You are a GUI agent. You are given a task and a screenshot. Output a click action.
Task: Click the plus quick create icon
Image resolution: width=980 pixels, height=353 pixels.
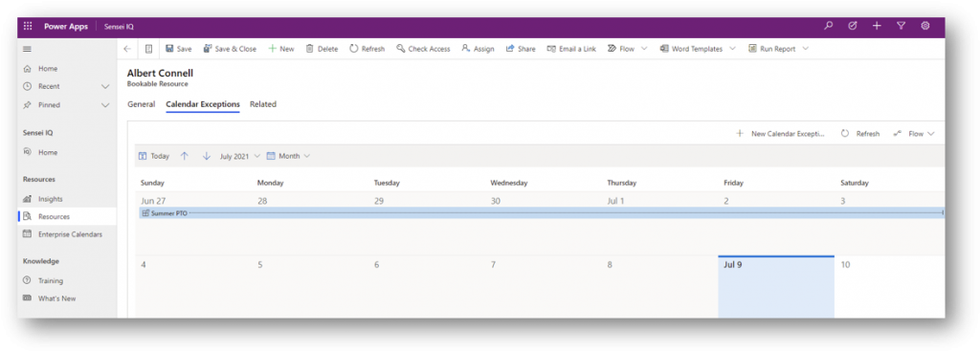(877, 26)
